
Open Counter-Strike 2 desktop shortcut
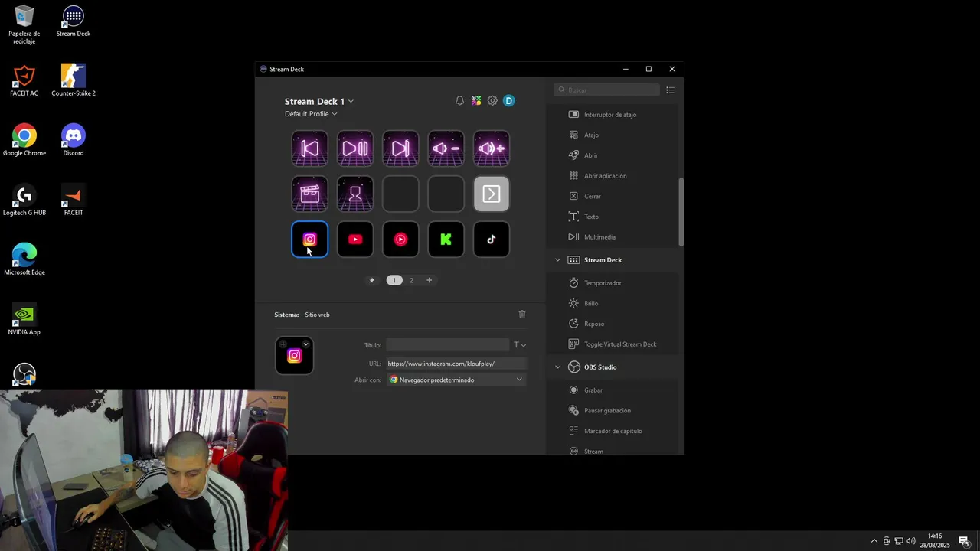point(73,80)
